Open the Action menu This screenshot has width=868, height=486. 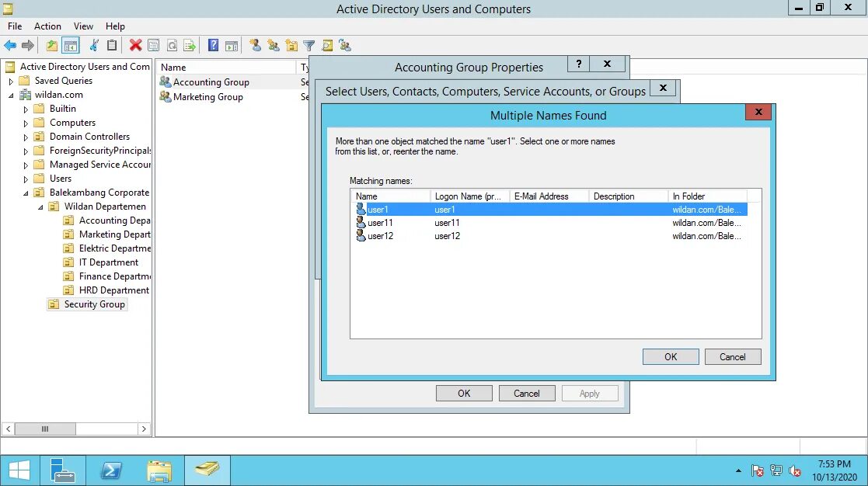47,26
